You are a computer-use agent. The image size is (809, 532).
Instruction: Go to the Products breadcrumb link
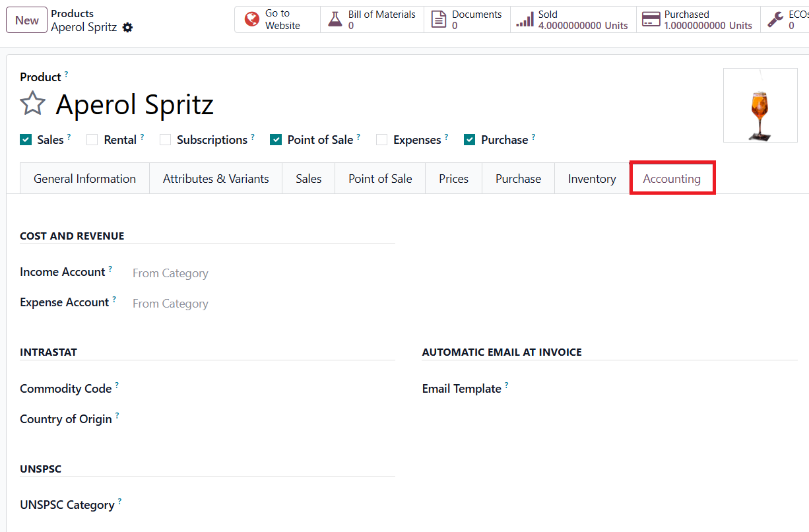tap(72, 14)
